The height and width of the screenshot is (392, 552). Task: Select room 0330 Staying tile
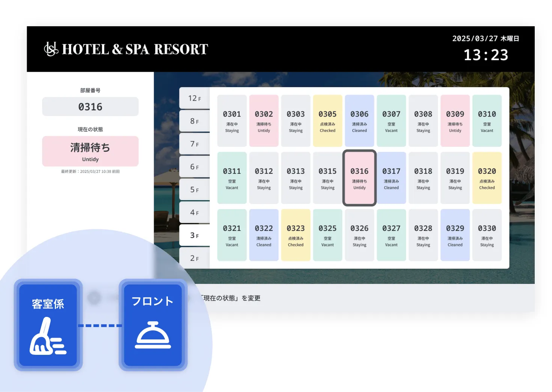pyautogui.click(x=487, y=235)
